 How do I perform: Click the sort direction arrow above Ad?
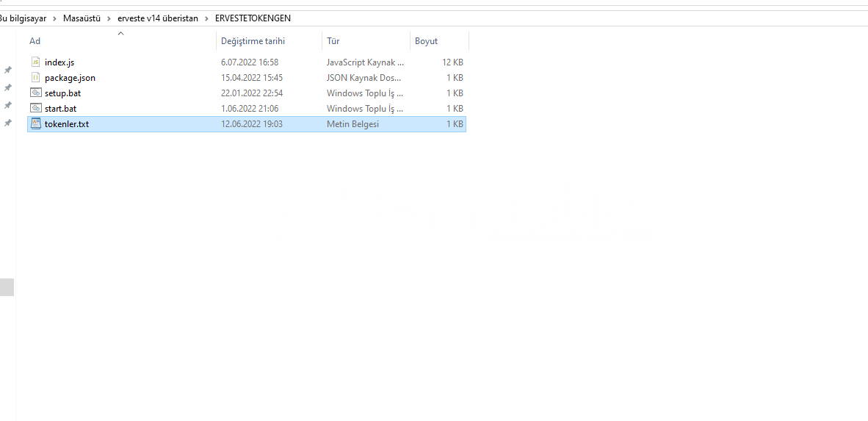point(120,34)
